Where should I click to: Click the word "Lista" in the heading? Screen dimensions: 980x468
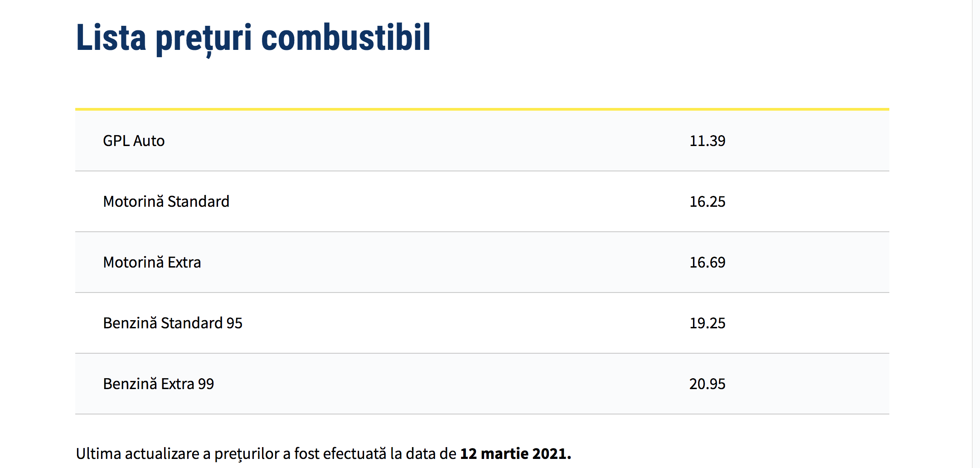point(111,38)
